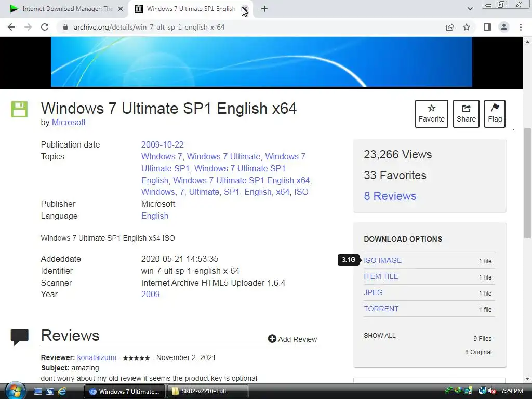
Task: Launch Internet Explorer from quick launch
Action: (x=62, y=392)
